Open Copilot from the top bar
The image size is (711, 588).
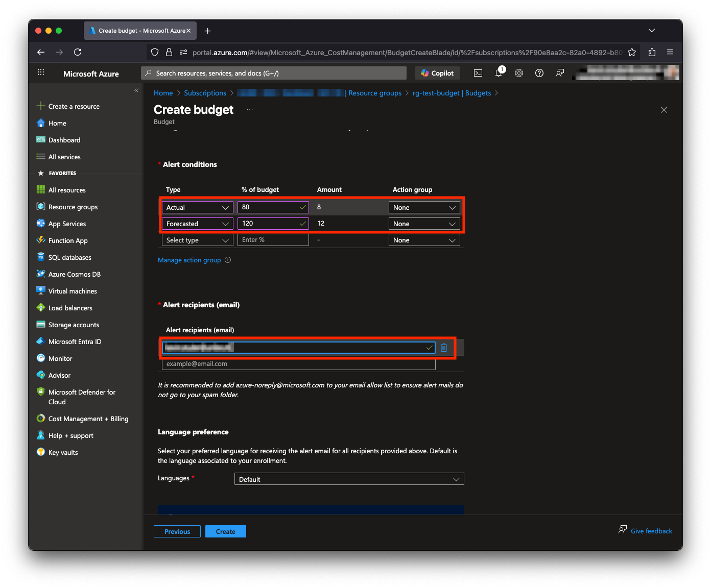point(437,73)
